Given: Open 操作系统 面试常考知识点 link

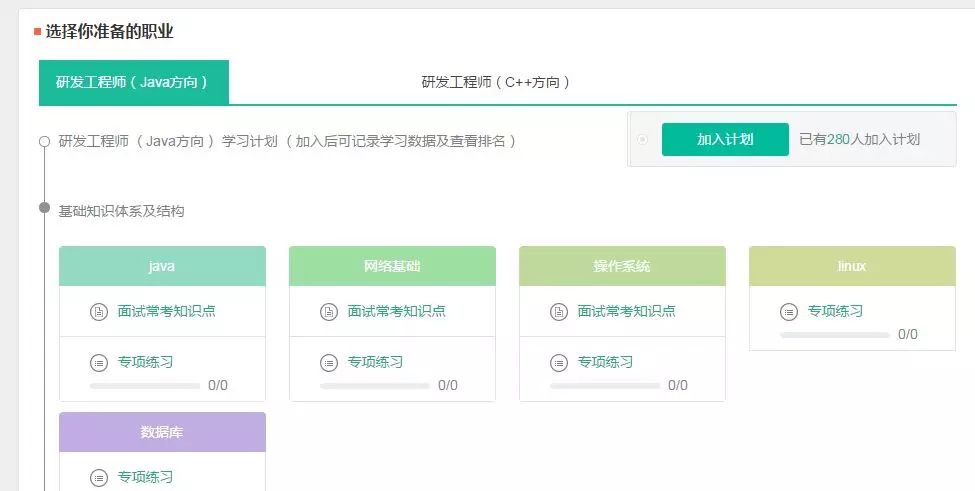Looking at the screenshot, I should coord(627,311).
